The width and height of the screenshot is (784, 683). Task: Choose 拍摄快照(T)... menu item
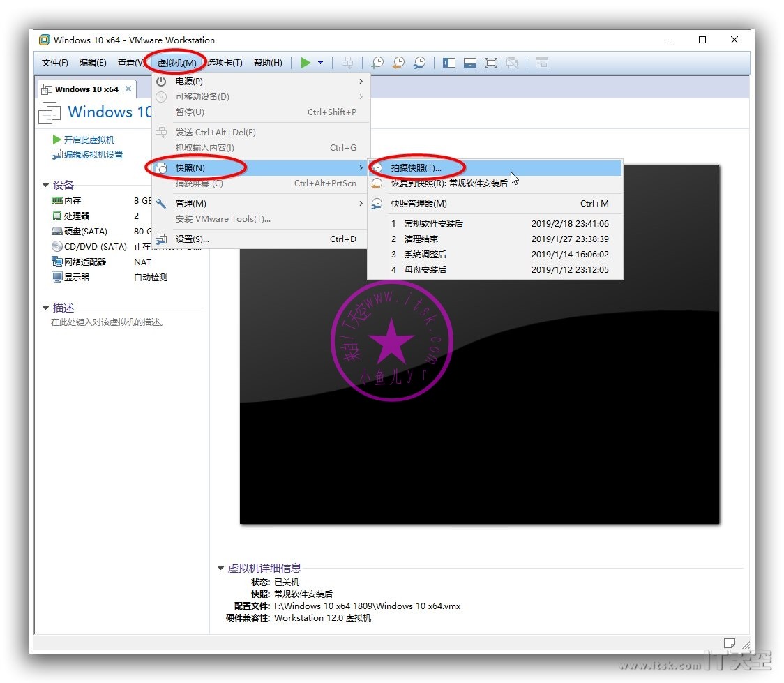[x=495, y=168]
